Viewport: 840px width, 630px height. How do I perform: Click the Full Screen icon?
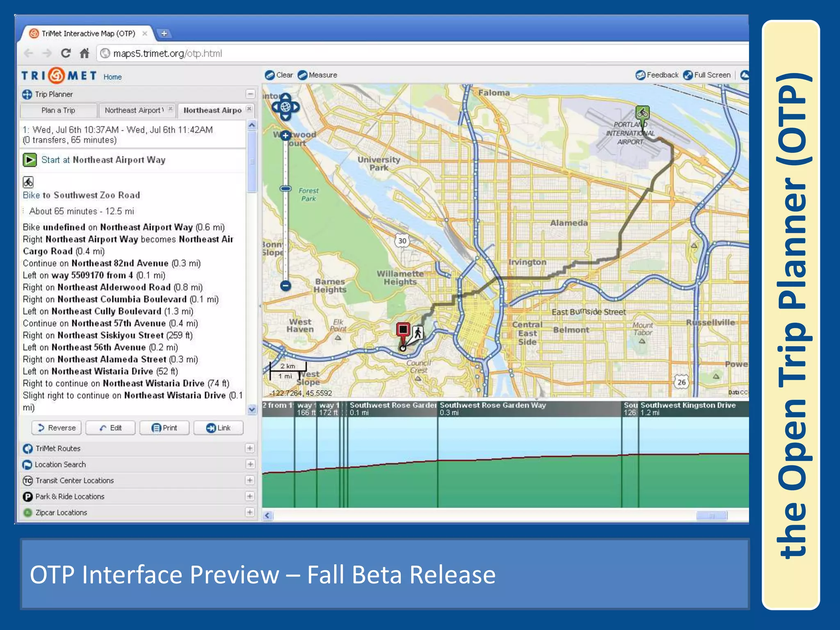(x=688, y=75)
